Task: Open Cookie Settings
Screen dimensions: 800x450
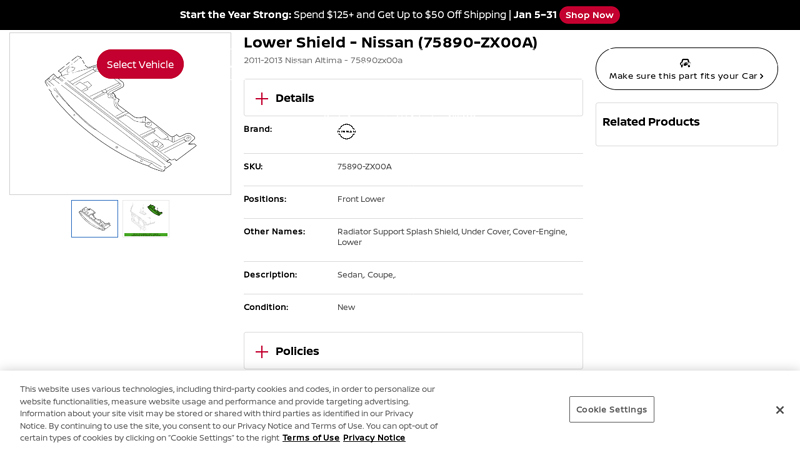Action: coord(611,409)
